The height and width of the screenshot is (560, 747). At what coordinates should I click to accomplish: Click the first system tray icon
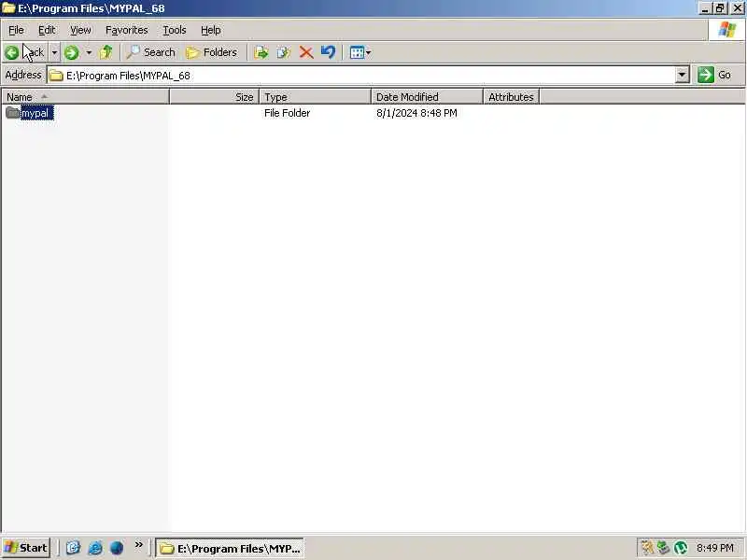pos(647,548)
